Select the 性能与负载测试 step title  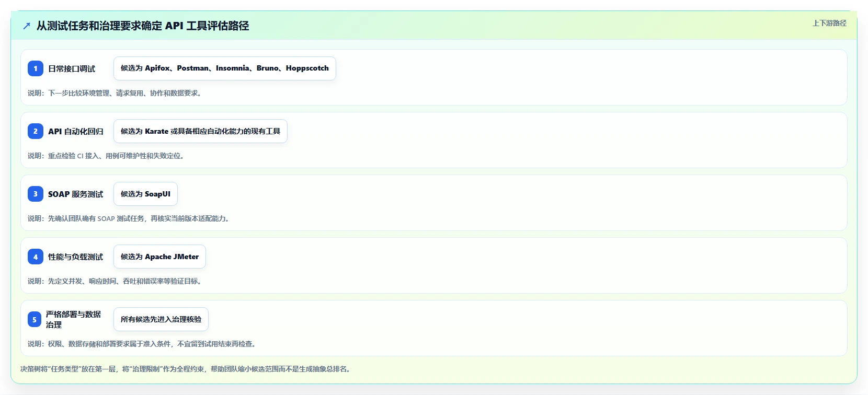tap(76, 257)
